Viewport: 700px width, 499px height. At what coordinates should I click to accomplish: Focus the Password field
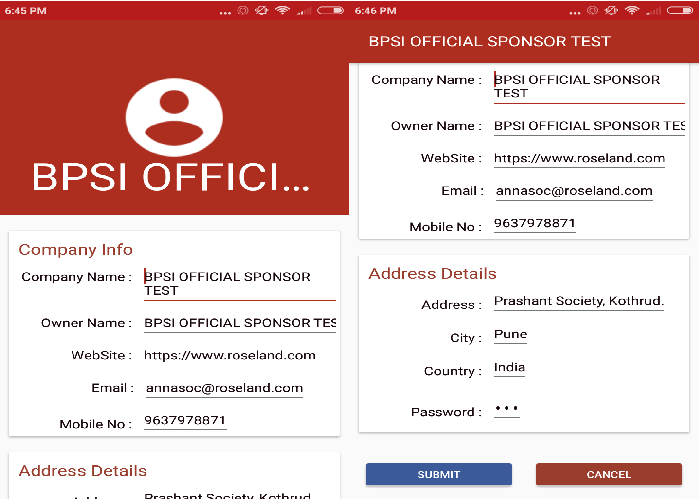tap(507, 411)
